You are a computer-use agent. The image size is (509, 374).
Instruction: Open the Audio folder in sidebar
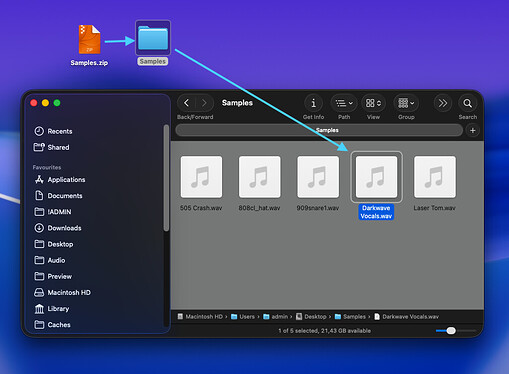pos(50,260)
